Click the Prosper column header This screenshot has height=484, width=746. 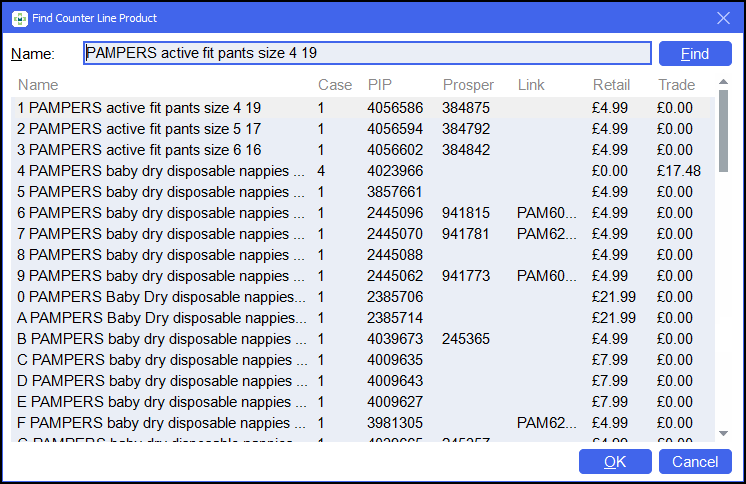pyautogui.click(x=467, y=85)
